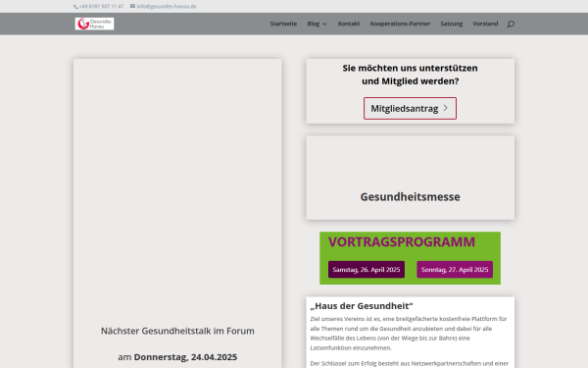Navigate to Kooperations-Partner
Image resolution: width=588 pixels, height=368 pixels.
[400, 24]
